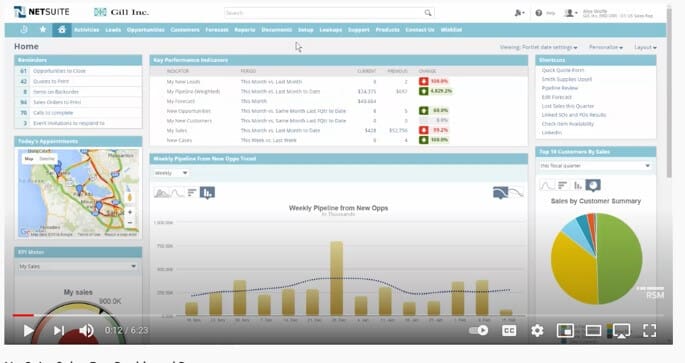
Task: Open Street View pegman on map
Action: [x=129, y=197]
